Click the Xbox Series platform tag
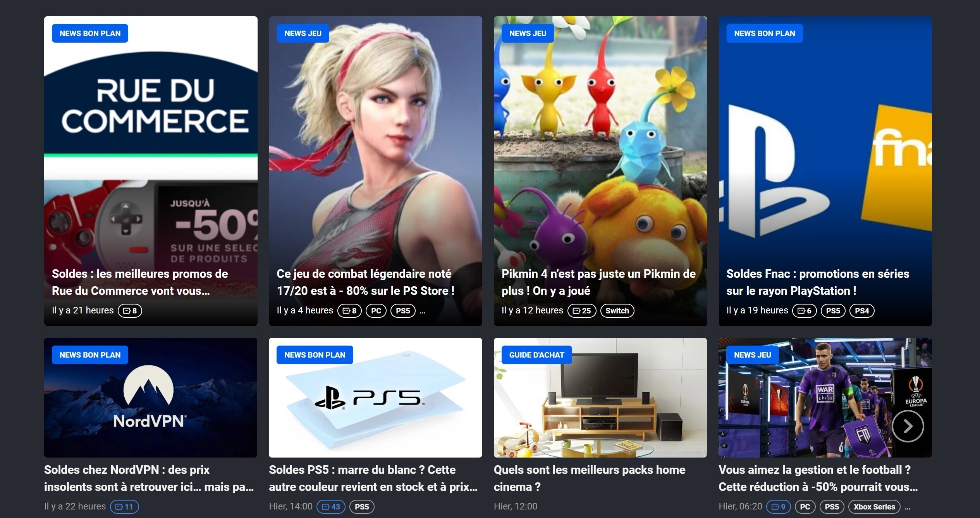 874,507
